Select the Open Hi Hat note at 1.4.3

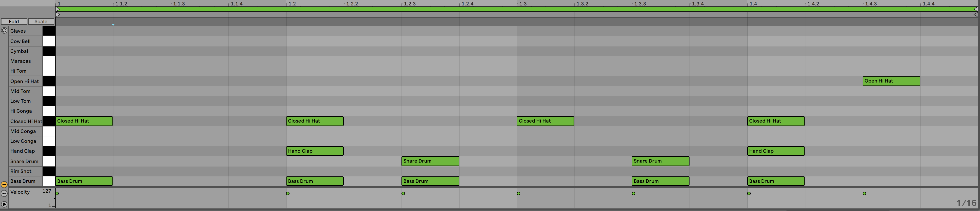[891, 81]
